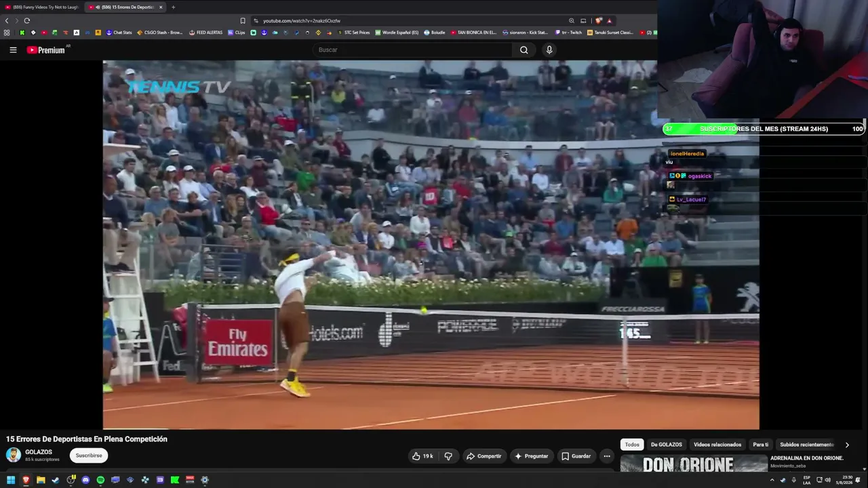The width and height of the screenshot is (868, 488).
Task: Open GOLAZOS channel name link
Action: 39,452
